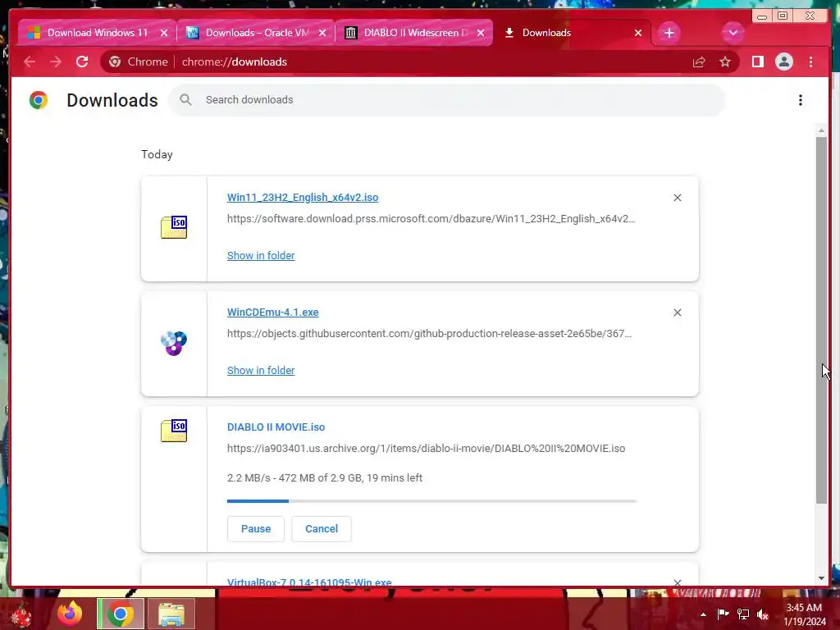Bookmark this page with the star icon
The image size is (840, 630).
tap(725, 62)
